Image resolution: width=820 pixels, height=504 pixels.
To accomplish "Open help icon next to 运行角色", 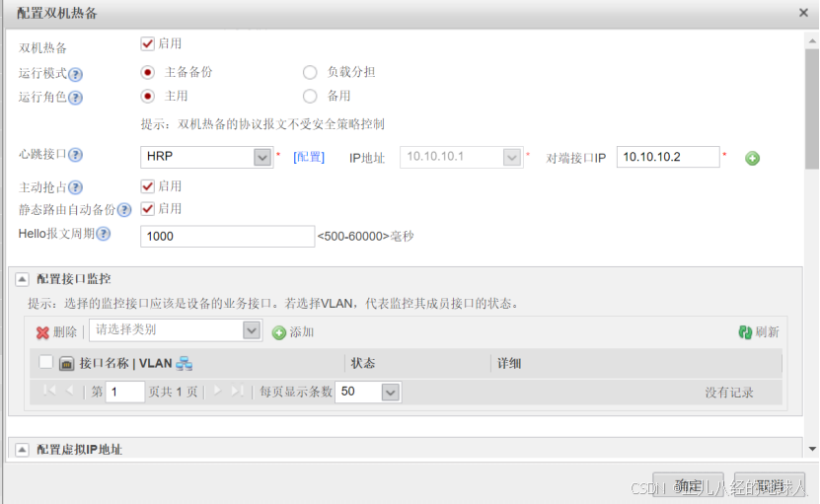I will coord(75,98).
